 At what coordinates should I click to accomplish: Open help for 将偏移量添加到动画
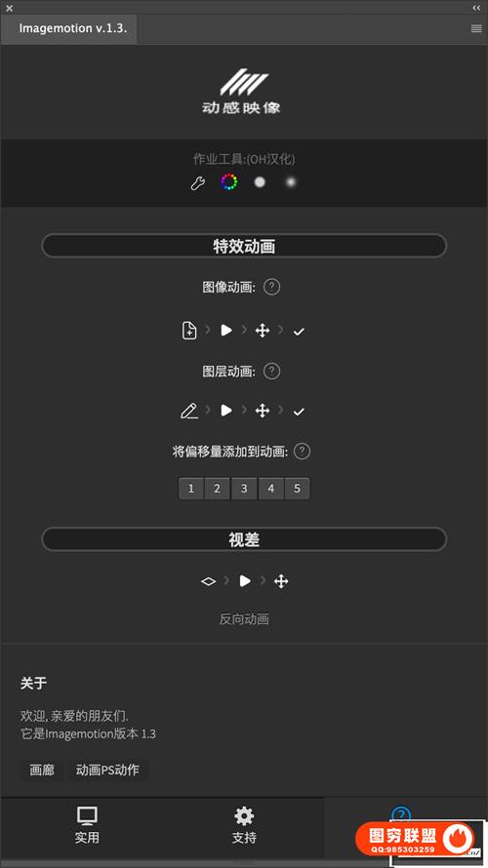coord(302,452)
